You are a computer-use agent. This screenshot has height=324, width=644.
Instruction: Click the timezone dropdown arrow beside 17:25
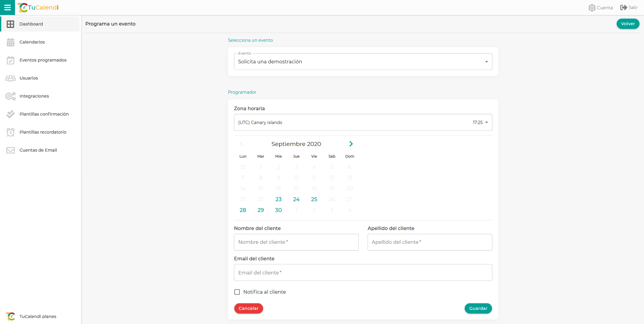pos(486,123)
